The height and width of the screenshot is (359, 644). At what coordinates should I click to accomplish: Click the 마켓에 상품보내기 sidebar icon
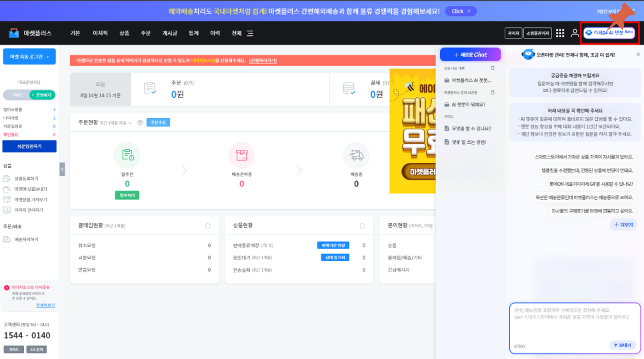click(x=7, y=189)
